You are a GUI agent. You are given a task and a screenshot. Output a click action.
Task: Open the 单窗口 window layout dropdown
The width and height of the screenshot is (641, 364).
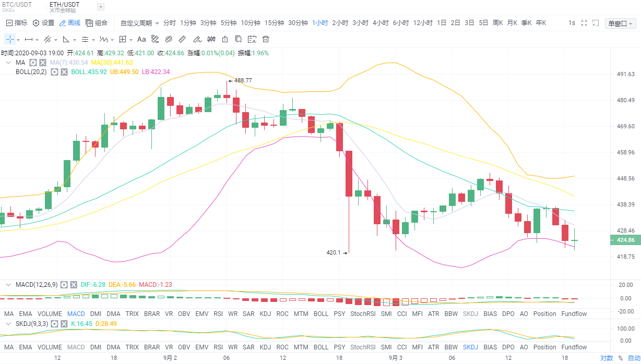pos(620,23)
